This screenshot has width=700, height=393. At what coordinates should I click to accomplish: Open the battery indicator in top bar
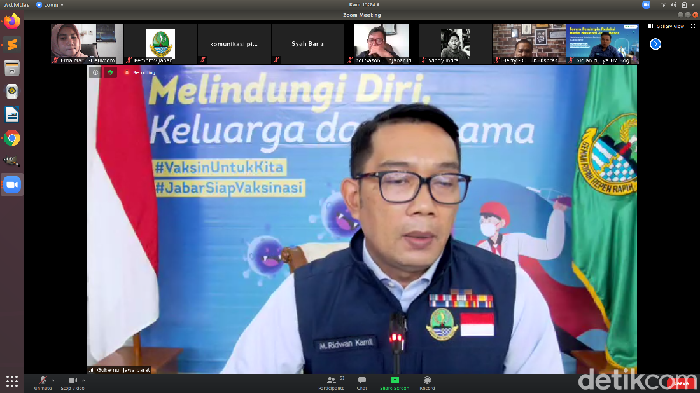click(684, 5)
